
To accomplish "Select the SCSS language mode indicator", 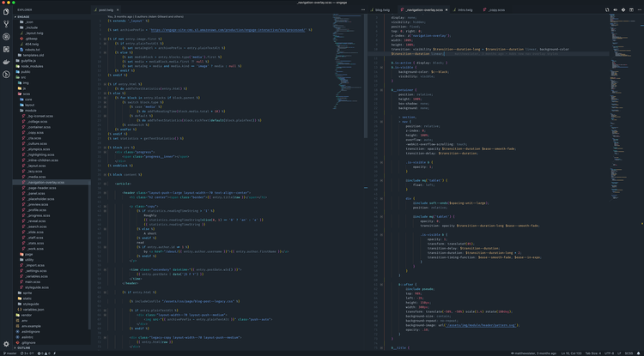I will tap(629, 353).
